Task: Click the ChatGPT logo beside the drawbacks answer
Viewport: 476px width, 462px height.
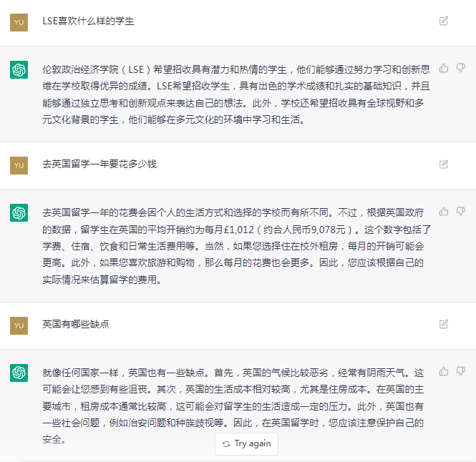Action: click(x=19, y=373)
